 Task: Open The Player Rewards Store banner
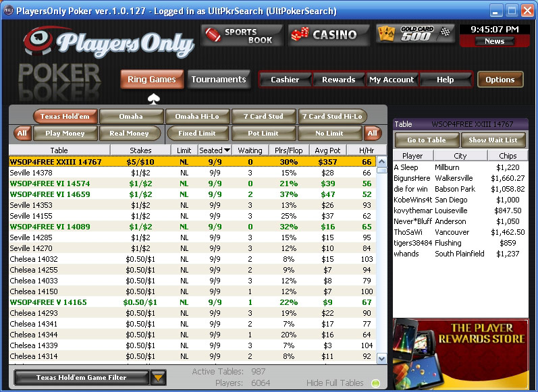[460, 355]
